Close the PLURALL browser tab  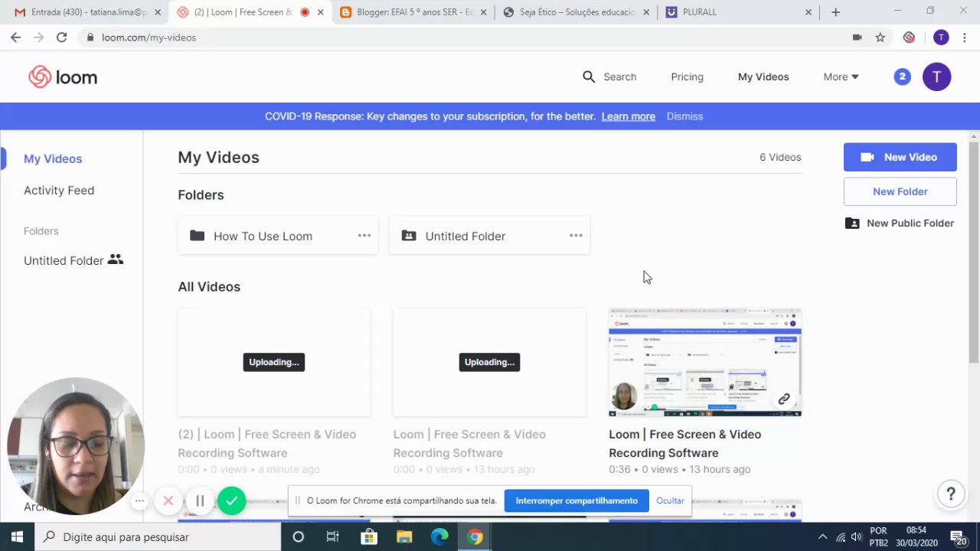(x=809, y=12)
